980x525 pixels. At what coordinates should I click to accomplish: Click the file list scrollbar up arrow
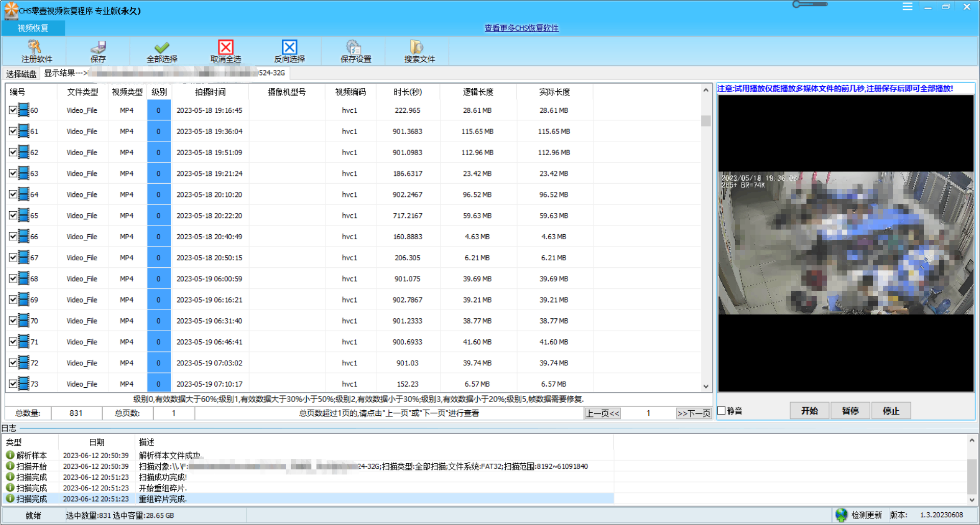706,90
